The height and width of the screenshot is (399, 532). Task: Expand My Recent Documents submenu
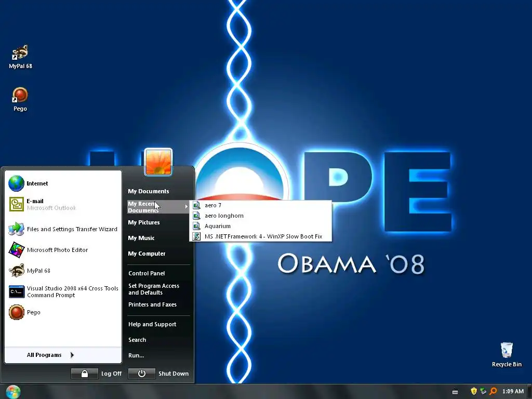coord(158,207)
